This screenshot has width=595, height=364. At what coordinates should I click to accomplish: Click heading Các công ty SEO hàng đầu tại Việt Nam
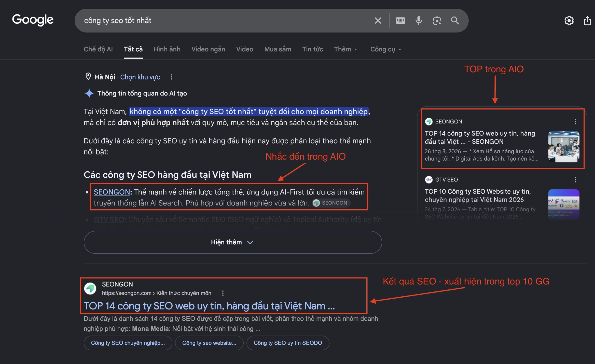tap(168, 175)
